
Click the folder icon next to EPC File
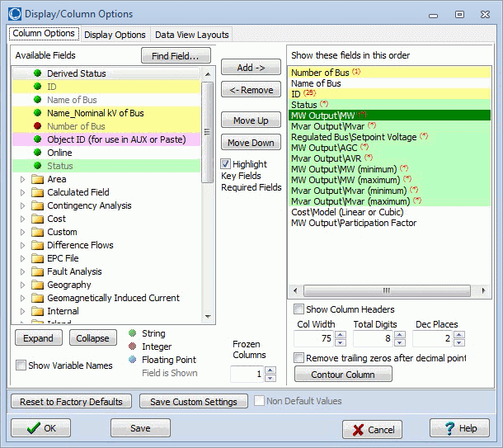(36, 258)
